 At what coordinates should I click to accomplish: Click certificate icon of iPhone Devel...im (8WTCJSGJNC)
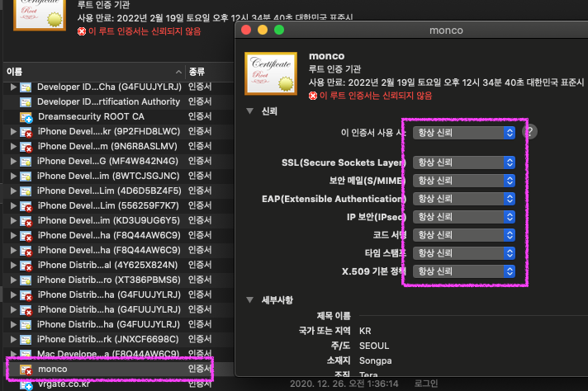(x=26, y=176)
